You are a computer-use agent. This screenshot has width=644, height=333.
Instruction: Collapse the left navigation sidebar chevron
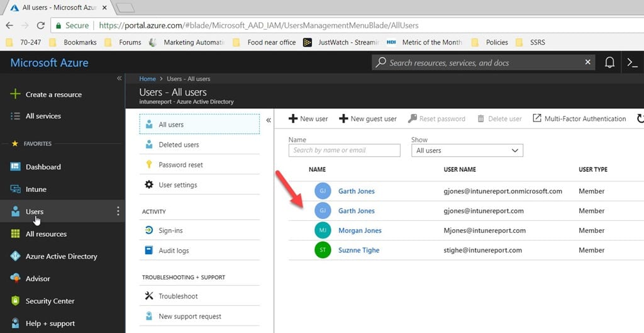click(x=119, y=78)
